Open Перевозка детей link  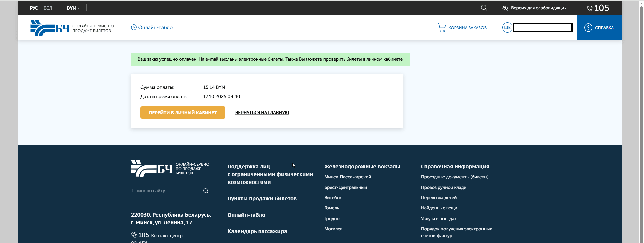coord(439,198)
